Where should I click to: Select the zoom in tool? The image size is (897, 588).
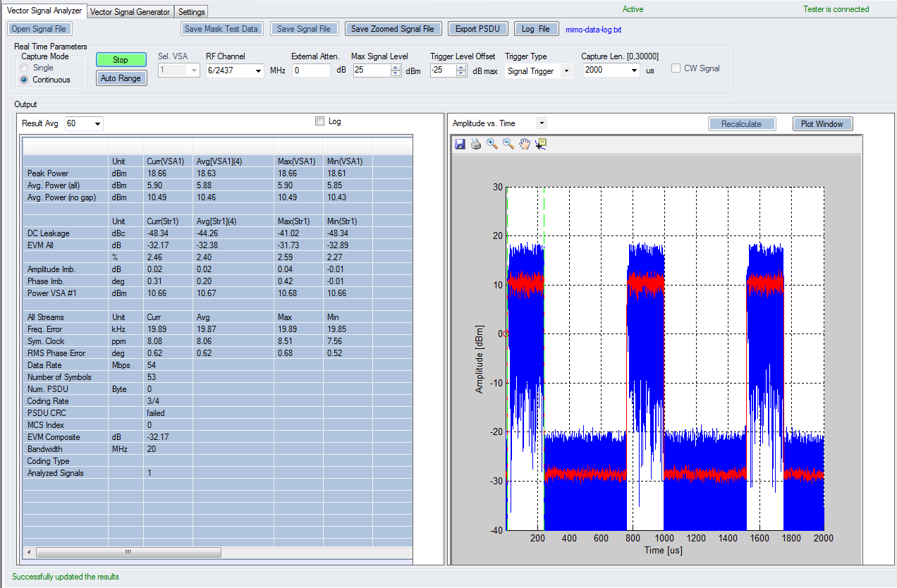click(492, 144)
